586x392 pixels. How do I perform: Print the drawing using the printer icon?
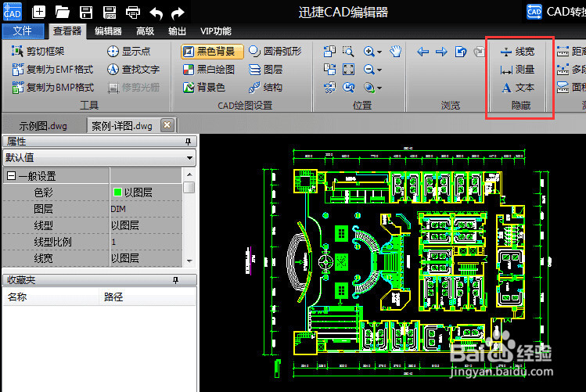coord(133,13)
